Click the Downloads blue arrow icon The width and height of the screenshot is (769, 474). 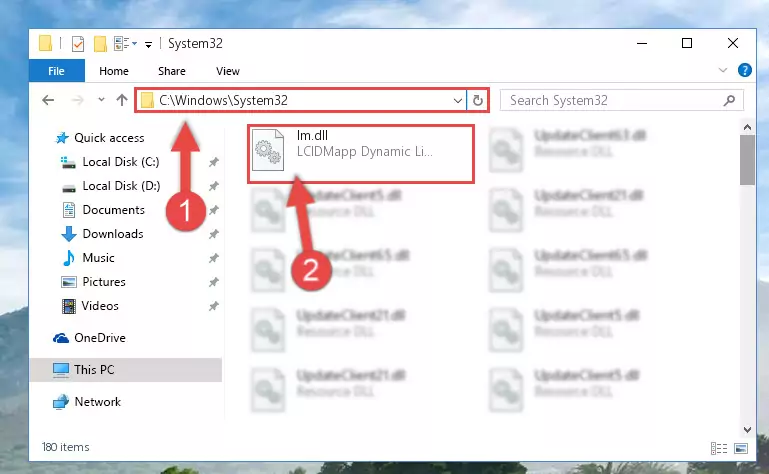[69, 234]
